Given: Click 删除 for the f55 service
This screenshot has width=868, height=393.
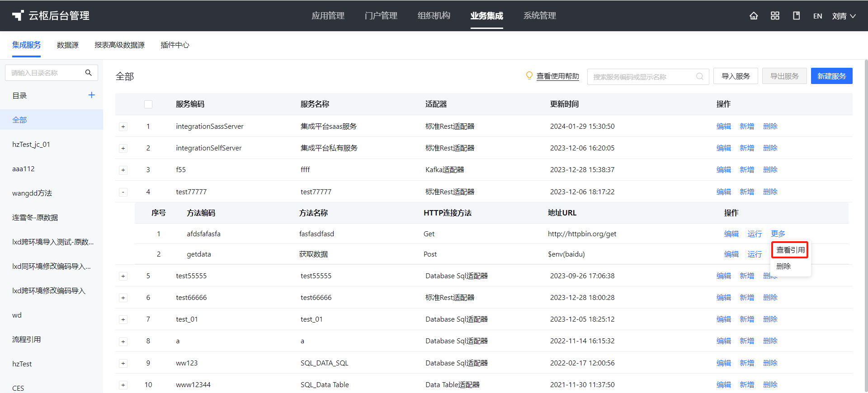Looking at the screenshot, I should click(x=770, y=169).
